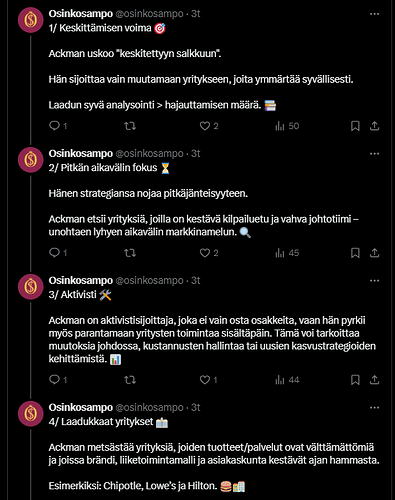Open the '3t' timestamp on '3/ Aktivisti' tweet

[196, 281]
